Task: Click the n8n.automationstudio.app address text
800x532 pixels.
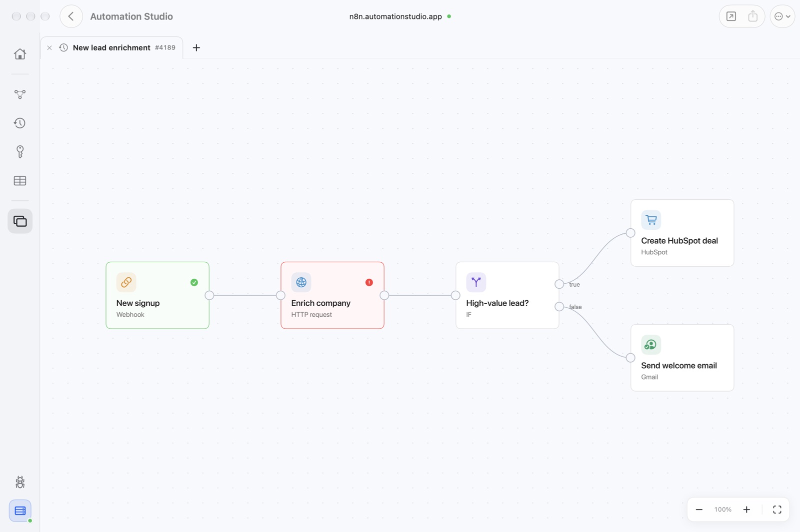Action: click(395, 16)
